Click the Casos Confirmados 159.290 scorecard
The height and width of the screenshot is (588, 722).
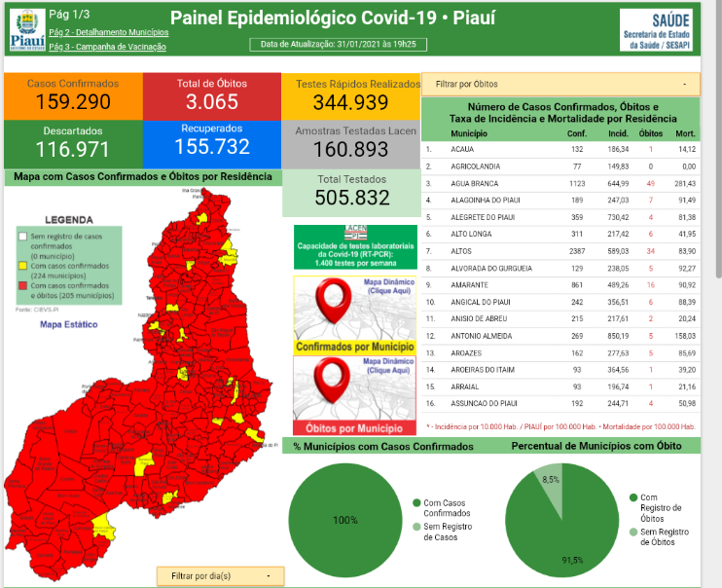click(73, 94)
